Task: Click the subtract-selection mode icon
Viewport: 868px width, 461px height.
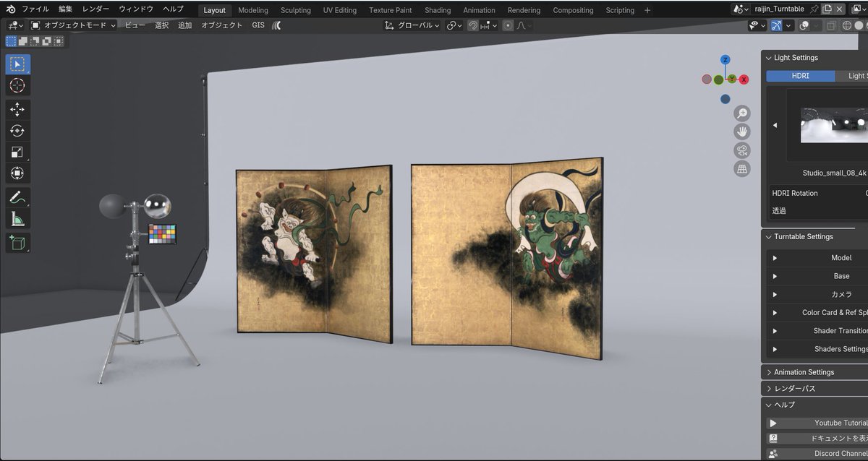Action: click(35, 41)
